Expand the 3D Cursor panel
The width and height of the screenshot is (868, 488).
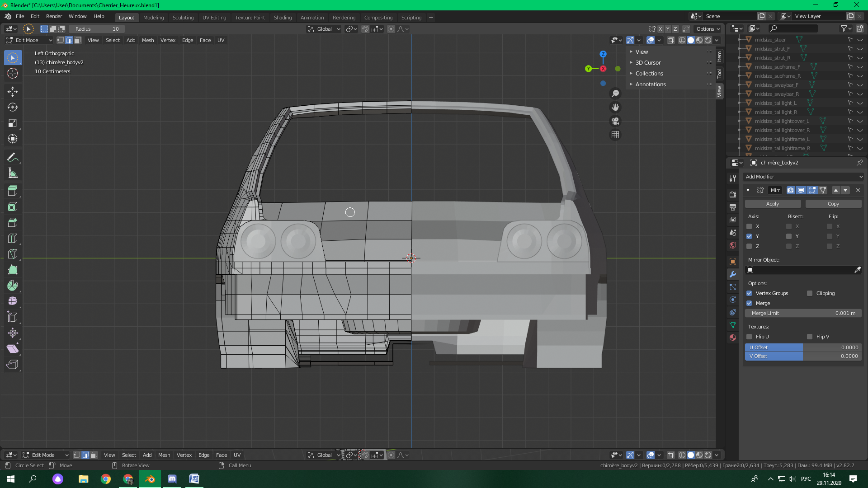pyautogui.click(x=648, y=63)
